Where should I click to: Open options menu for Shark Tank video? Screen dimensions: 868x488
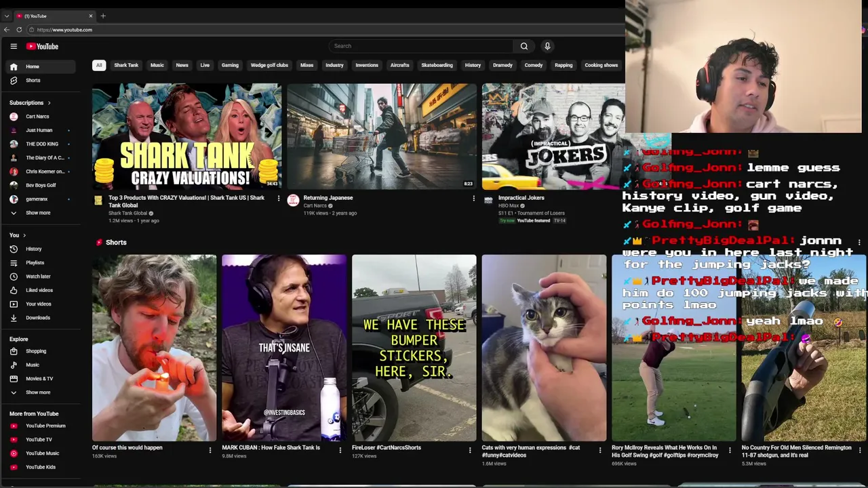pos(278,199)
